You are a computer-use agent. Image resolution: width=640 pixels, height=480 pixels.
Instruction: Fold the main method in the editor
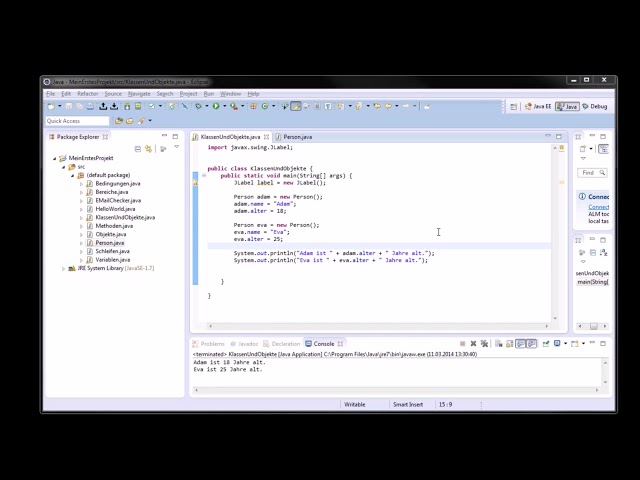[204, 176]
